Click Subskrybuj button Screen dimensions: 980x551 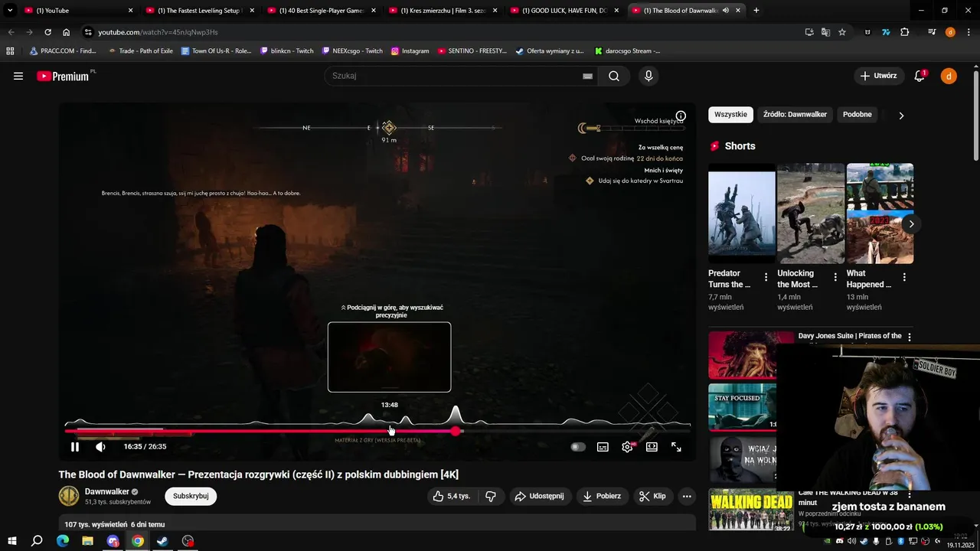pyautogui.click(x=191, y=496)
